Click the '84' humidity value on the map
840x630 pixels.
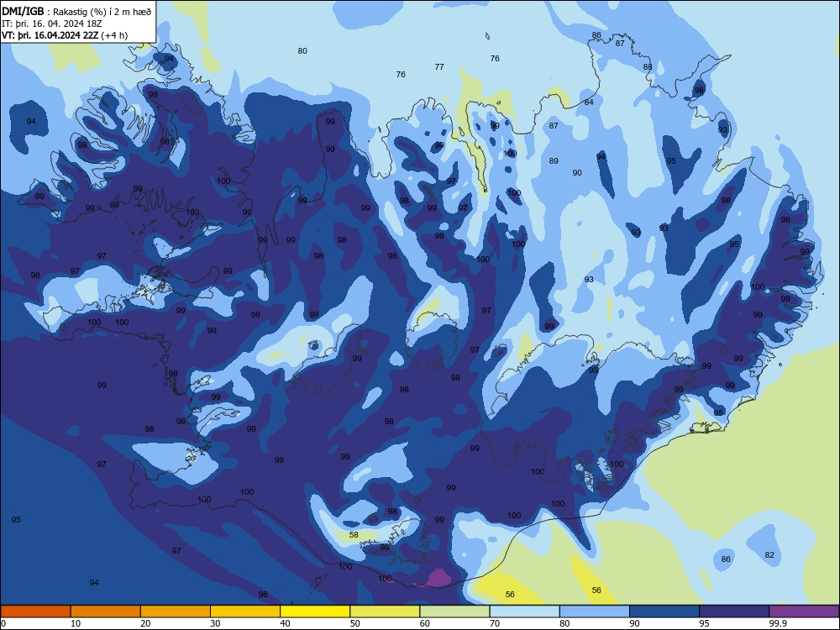coord(589,102)
